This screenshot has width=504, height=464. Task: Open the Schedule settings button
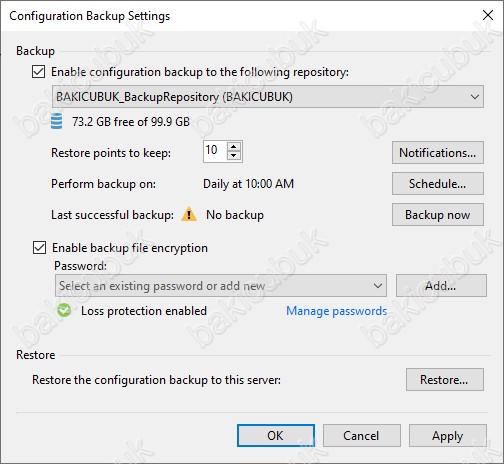438,184
